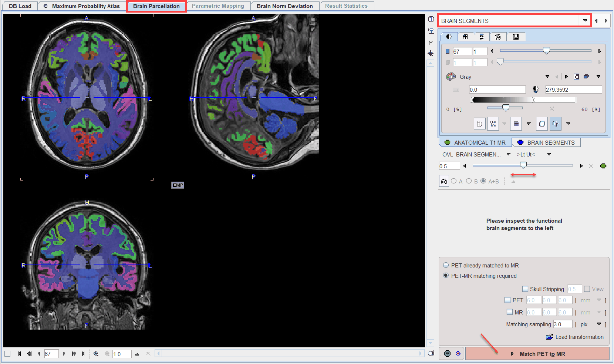Click the color palette icon next to Gray

click(451, 77)
